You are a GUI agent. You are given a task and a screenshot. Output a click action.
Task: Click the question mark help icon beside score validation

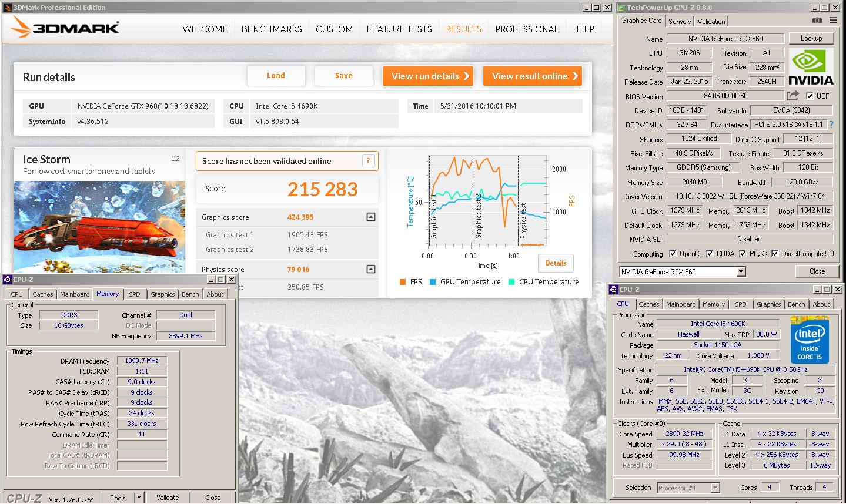coord(369,161)
